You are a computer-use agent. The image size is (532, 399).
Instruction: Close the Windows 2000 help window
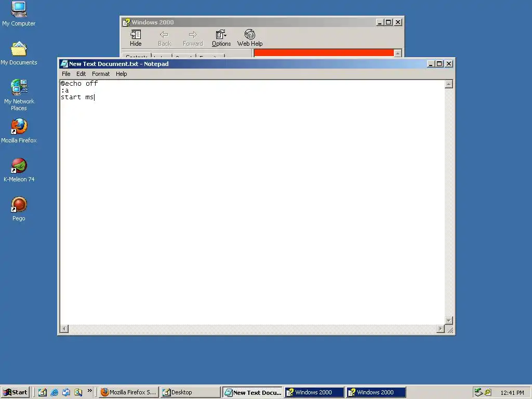click(x=398, y=22)
